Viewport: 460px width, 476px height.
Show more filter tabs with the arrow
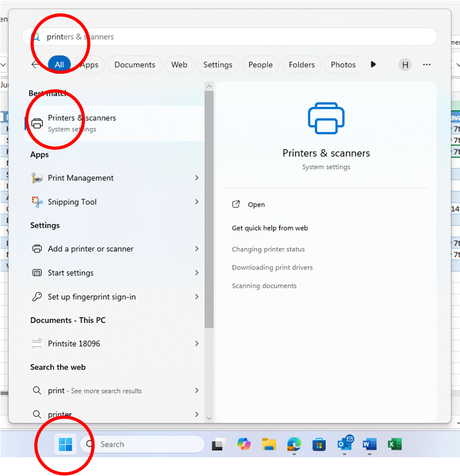[x=373, y=65]
